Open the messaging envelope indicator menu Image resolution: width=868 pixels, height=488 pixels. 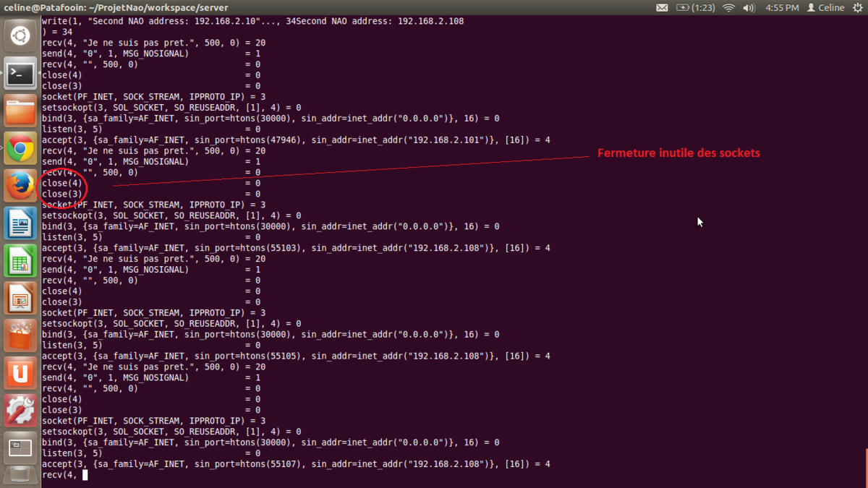click(662, 8)
